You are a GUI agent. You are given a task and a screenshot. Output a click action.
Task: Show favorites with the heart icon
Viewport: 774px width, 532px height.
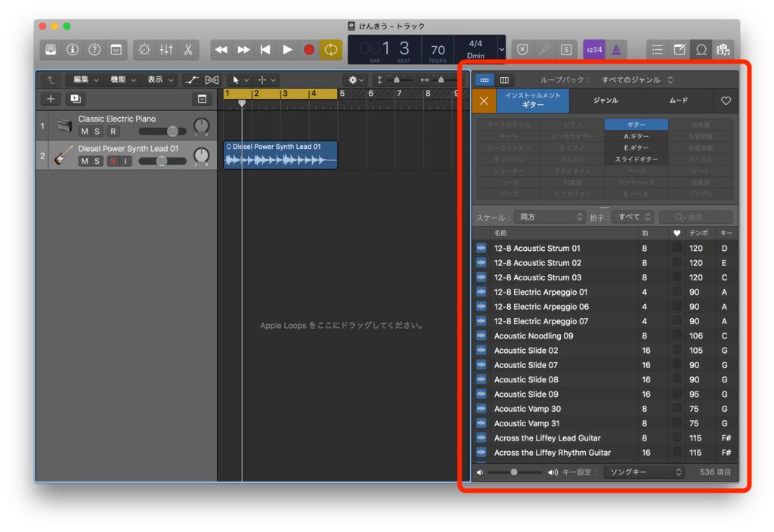point(726,101)
